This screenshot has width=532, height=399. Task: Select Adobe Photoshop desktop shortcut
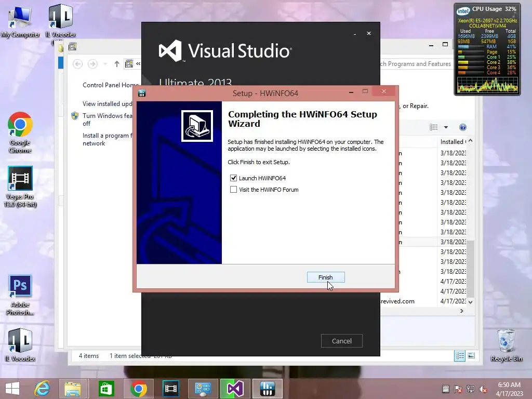click(20, 295)
